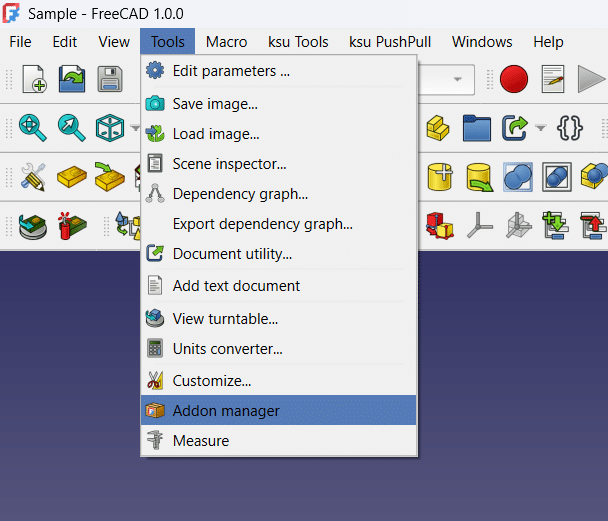
Task: Click the Fit selection magnifier icon
Action: [x=72, y=128]
